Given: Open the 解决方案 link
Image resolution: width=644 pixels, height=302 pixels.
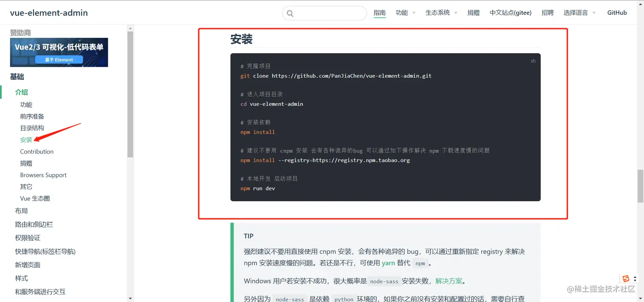Looking at the screenshot, I should tap(449, 281).
